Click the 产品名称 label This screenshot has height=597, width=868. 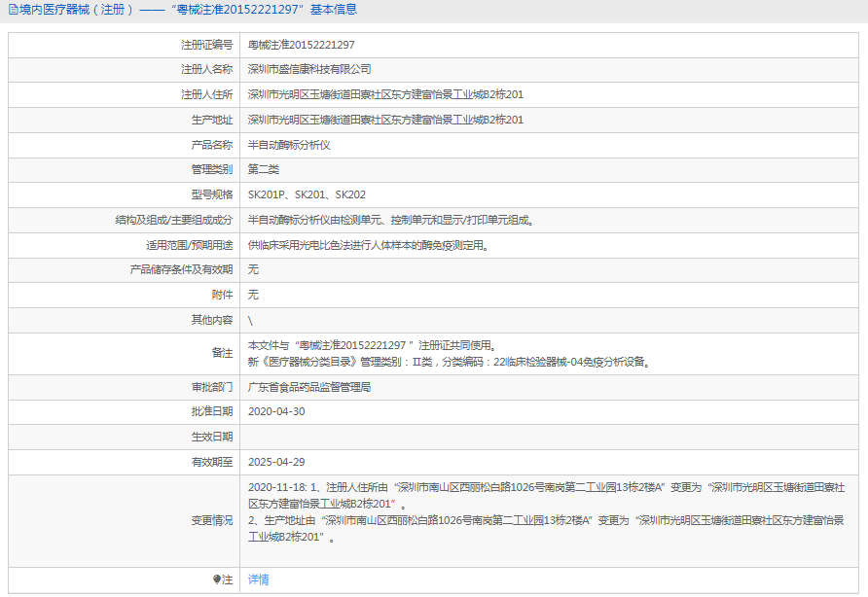[212, 145]
